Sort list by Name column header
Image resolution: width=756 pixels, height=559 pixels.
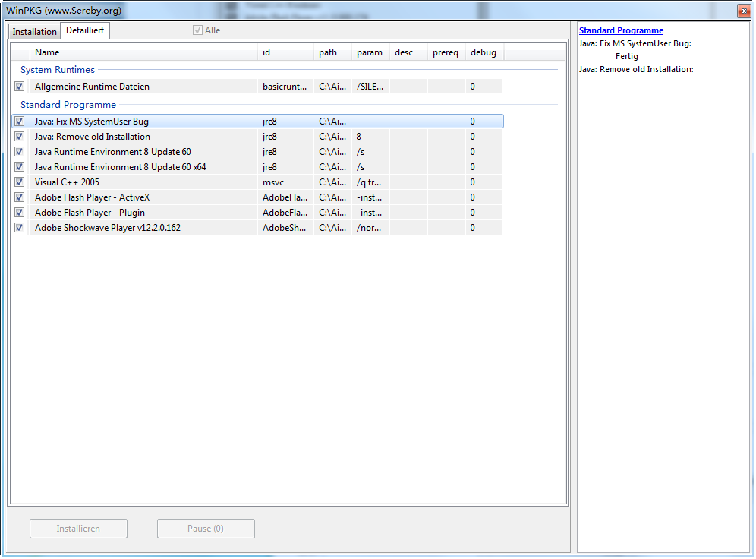click(144, 52)
